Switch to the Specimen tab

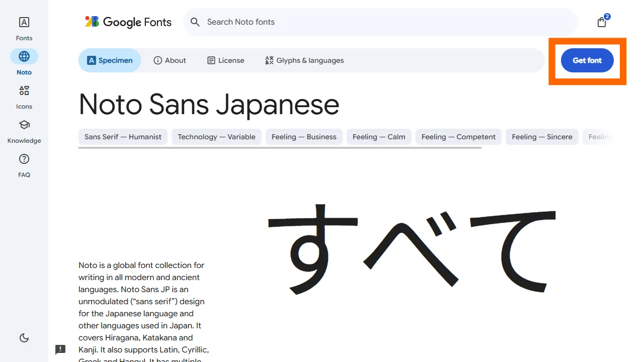coord(110,60)
